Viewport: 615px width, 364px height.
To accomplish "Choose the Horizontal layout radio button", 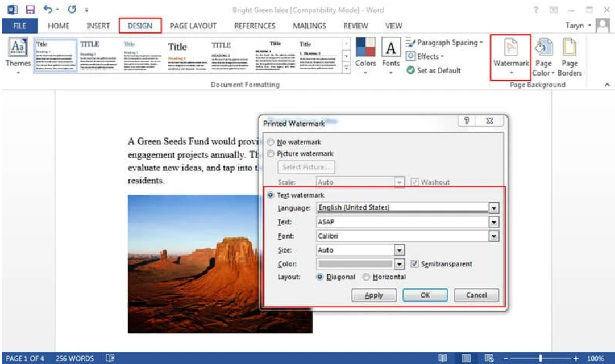I will point(366,277).
